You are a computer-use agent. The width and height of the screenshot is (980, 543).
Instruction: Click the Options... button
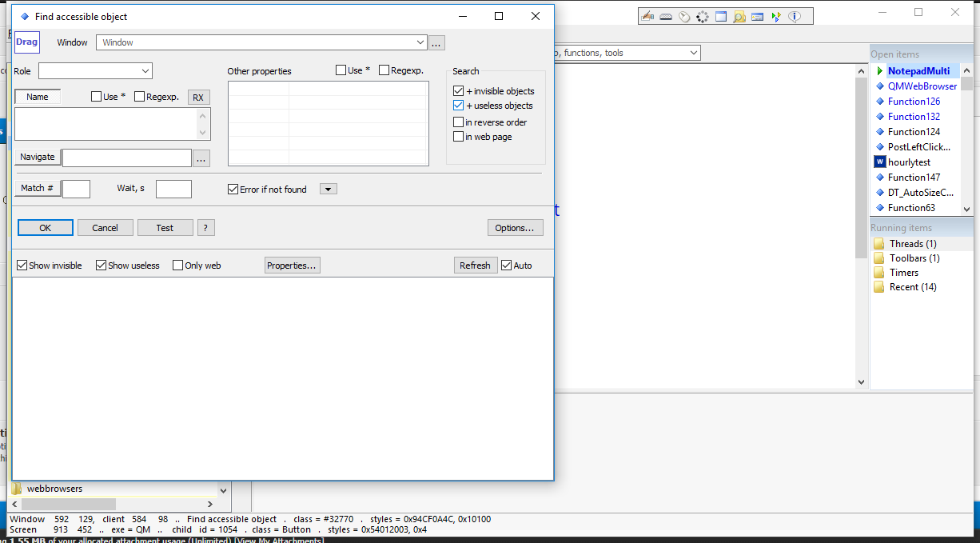pos(515,228)
